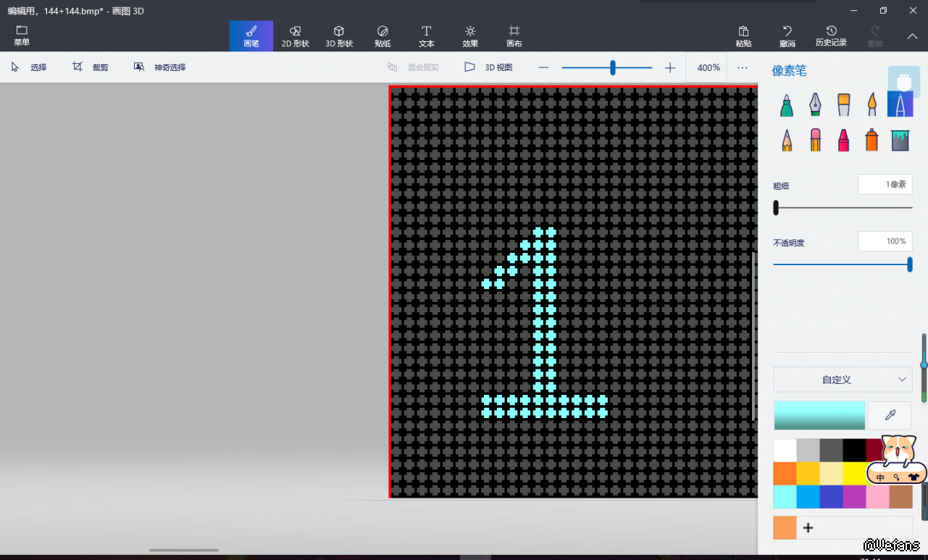This screenshot has width=928, height=560.
Task: Click the zoom in plus icon
Action: 670,67
